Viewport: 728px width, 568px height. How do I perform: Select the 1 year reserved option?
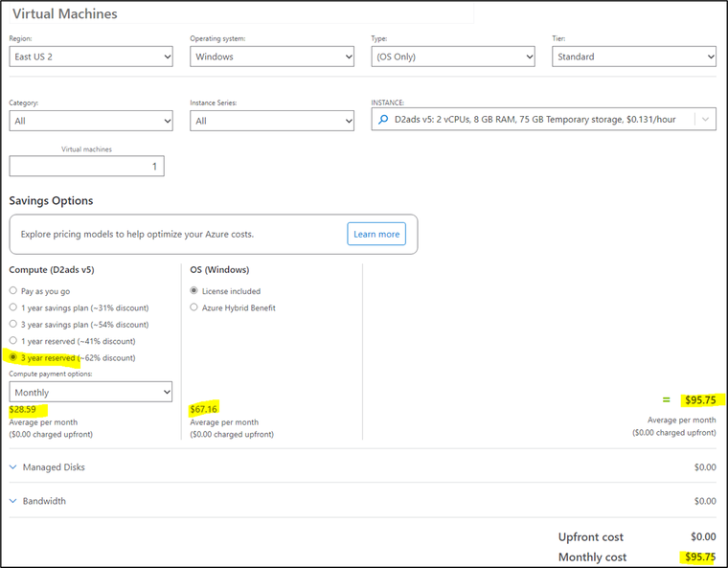(13, 341)
